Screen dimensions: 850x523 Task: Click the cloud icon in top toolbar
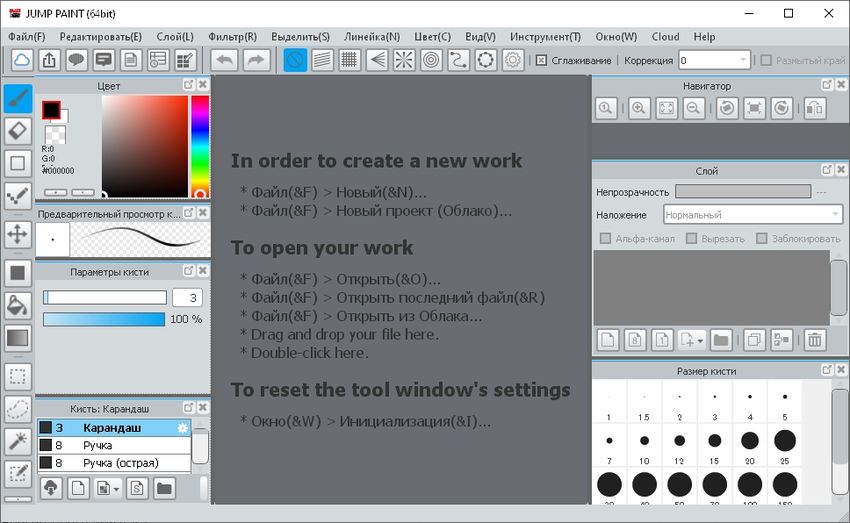tap(22, 60)
